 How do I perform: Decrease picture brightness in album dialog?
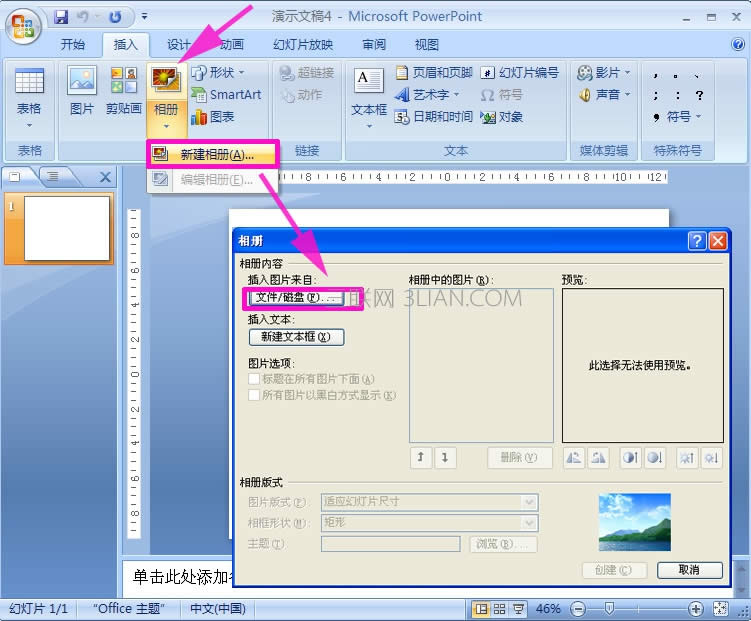pyautogui.click(x=711, y=458)
